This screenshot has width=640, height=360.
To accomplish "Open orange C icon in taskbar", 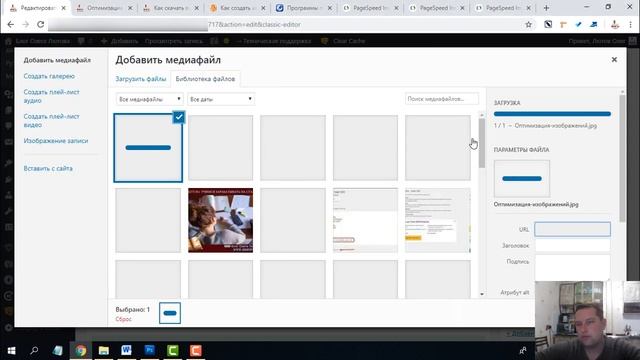I will [196, 351].
